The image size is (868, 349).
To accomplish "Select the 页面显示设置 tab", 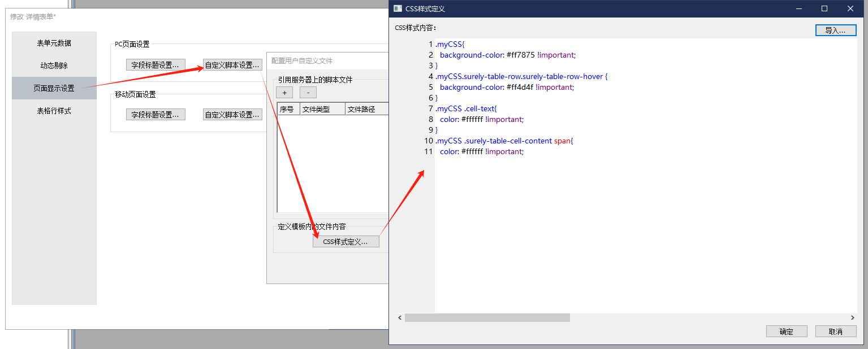I will pyautogui.click(x=54, y=88).
